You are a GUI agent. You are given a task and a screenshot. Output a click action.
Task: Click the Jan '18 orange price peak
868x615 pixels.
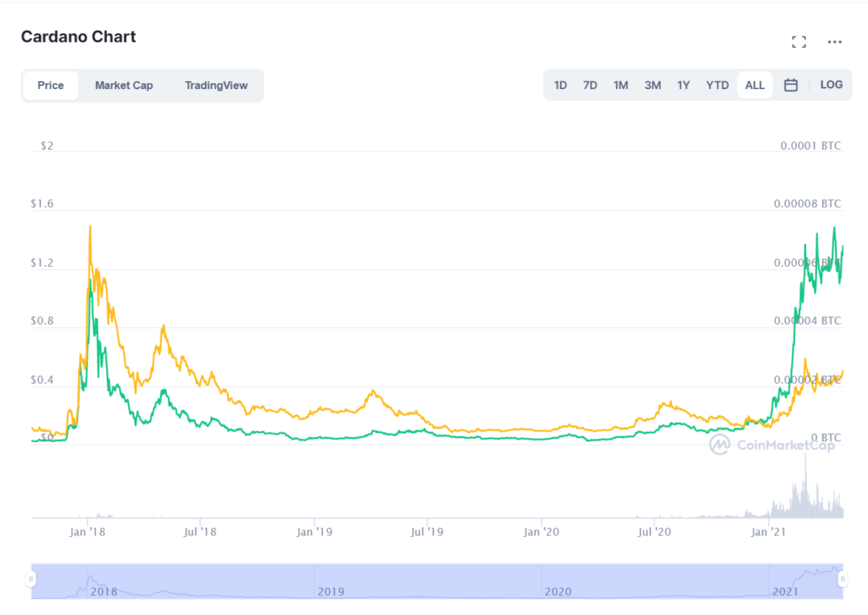90,227
